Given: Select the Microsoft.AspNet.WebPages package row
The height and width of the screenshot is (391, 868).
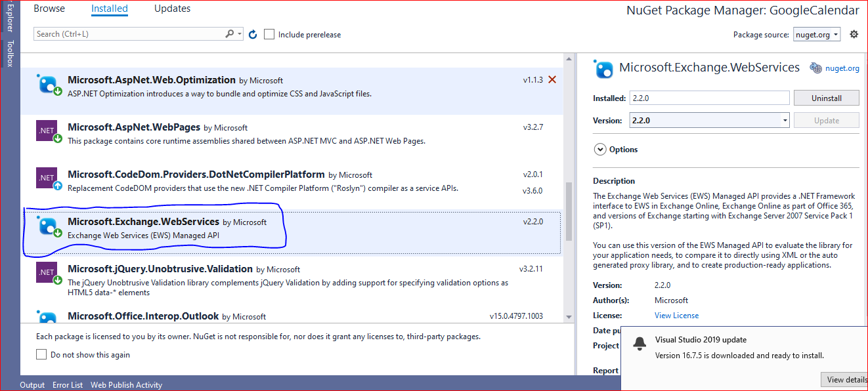Looking at the screenshot, I should (292, 138).
